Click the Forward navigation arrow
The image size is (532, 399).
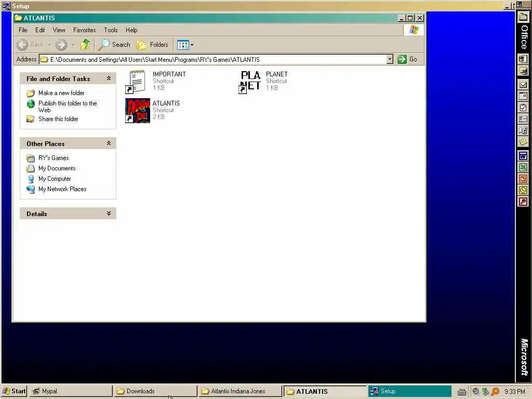point(61,45)
